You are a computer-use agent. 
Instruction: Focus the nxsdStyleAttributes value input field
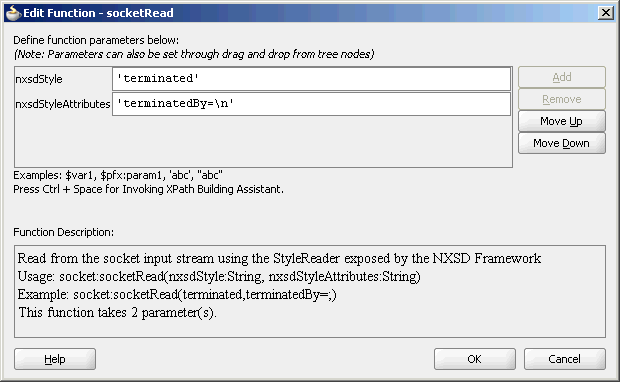[312, 104]
